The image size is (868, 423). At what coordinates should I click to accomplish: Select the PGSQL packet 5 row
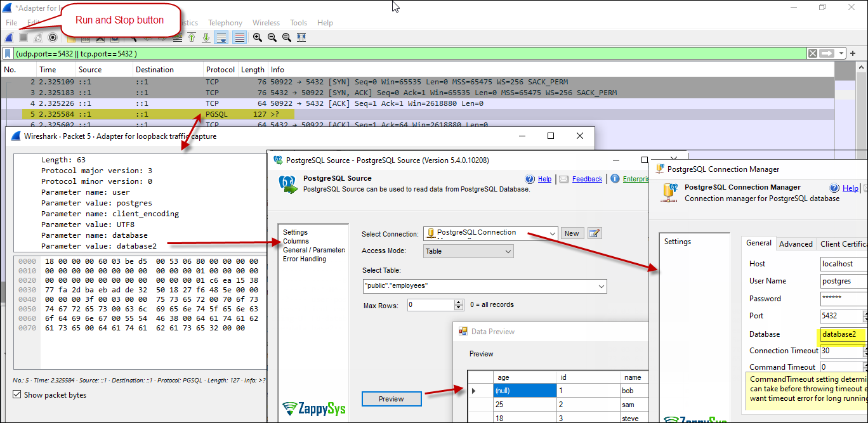click(x=417, y=114)
